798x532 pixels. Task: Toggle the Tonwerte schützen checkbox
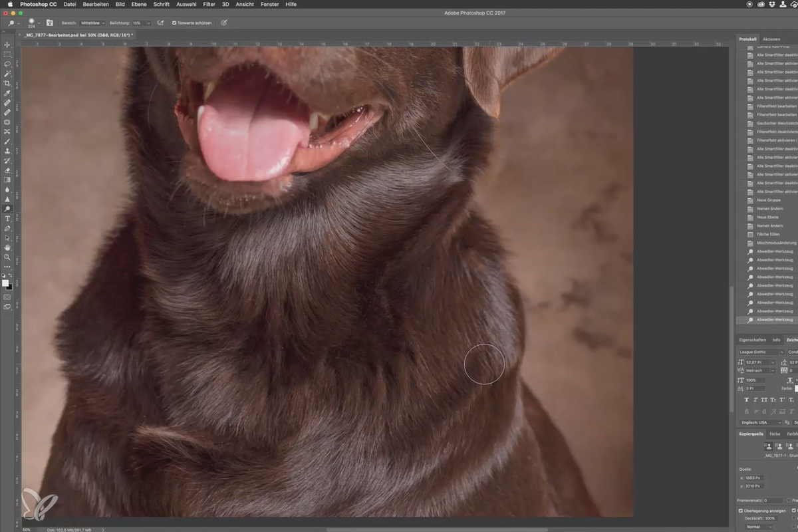(x=174, y=23)
